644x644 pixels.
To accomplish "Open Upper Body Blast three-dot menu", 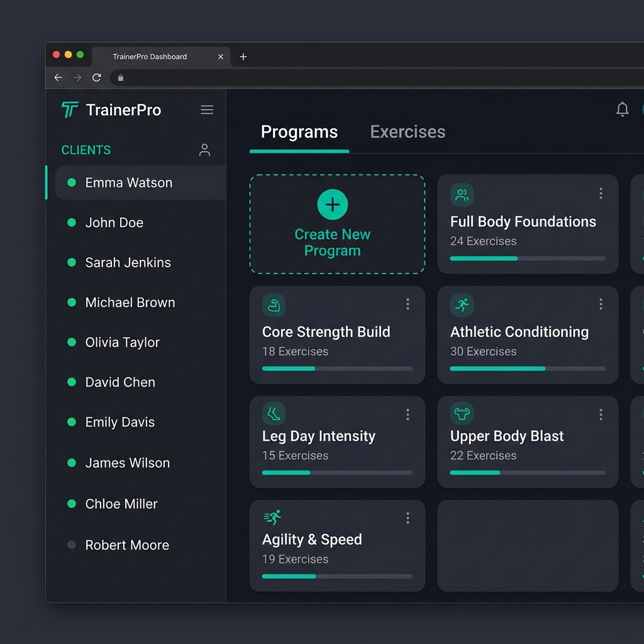I will pos(601,414).
